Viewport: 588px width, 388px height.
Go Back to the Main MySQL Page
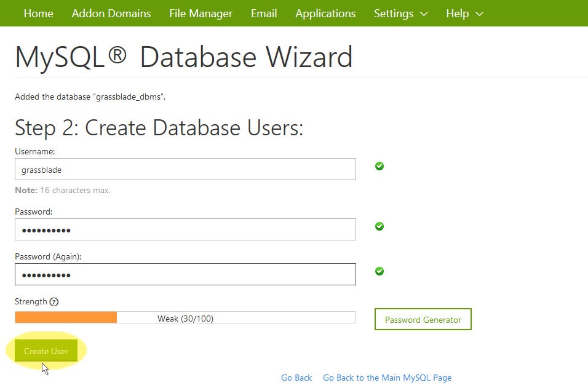click(387, 378)
